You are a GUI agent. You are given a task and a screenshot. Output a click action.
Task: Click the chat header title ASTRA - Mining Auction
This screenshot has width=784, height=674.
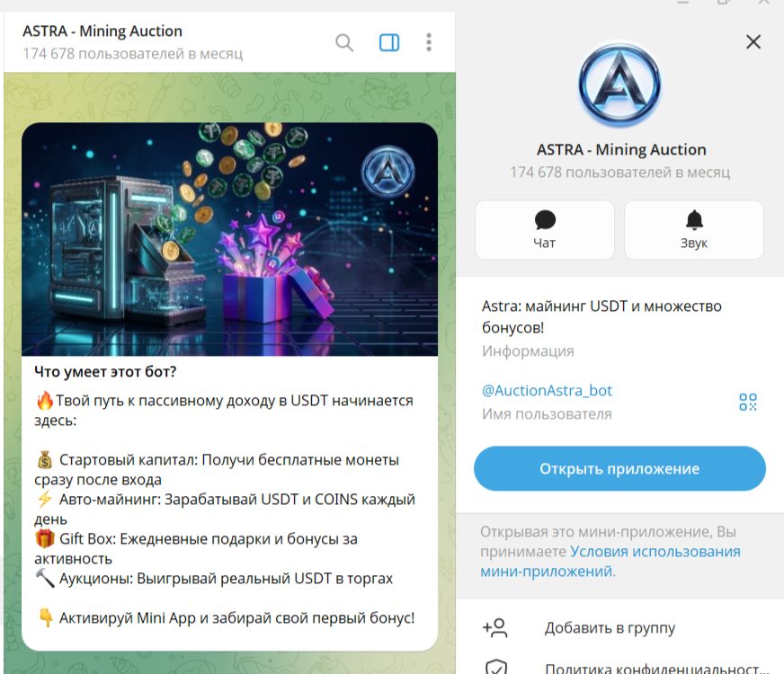click(102, 31)
